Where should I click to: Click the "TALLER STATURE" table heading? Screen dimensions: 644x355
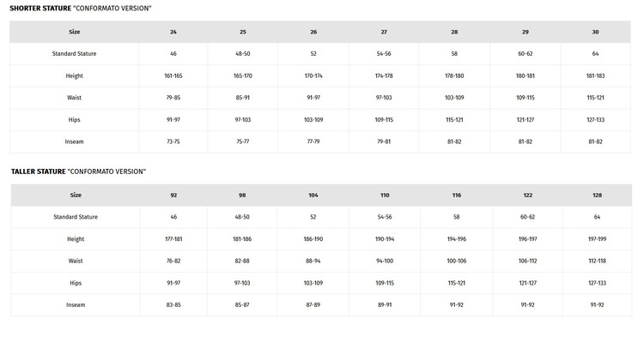coord(78,171)
